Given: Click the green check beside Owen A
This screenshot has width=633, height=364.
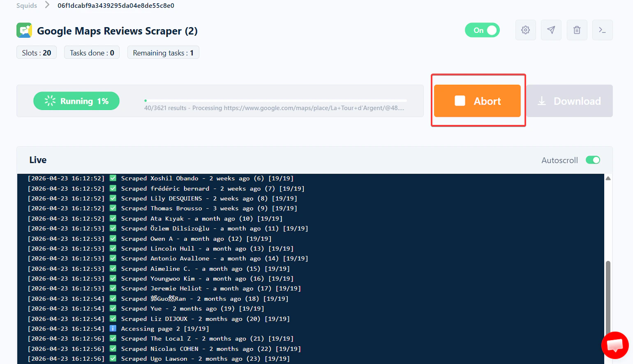Looking at the screenshot, I should pos(113,239).
